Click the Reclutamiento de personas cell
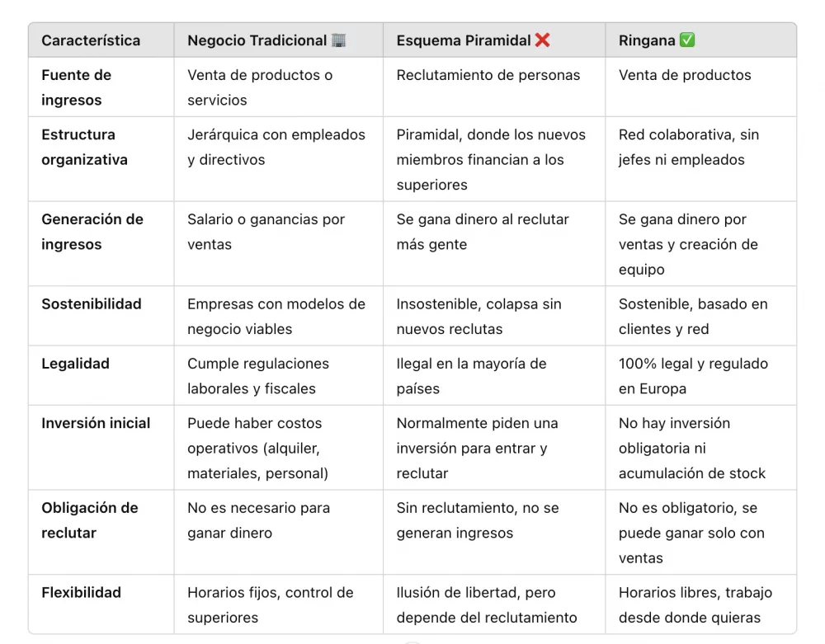The height and width of the screenshot is (644, 825). (488, 75)
